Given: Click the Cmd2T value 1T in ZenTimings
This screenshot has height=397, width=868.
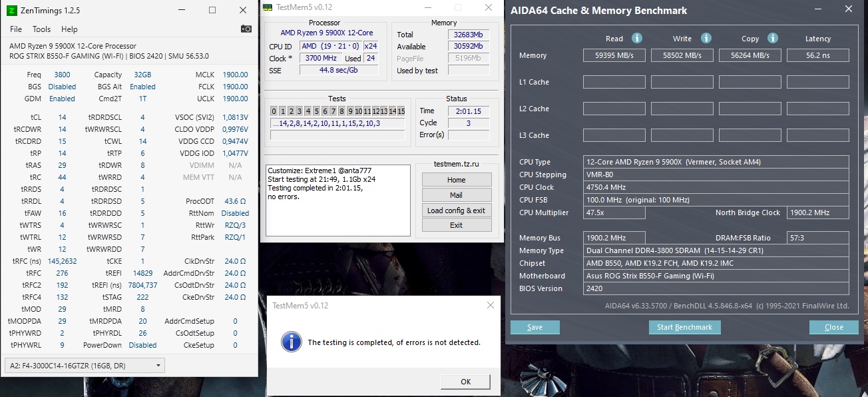Looking at the screenshot, I should (x=142, y=99).
